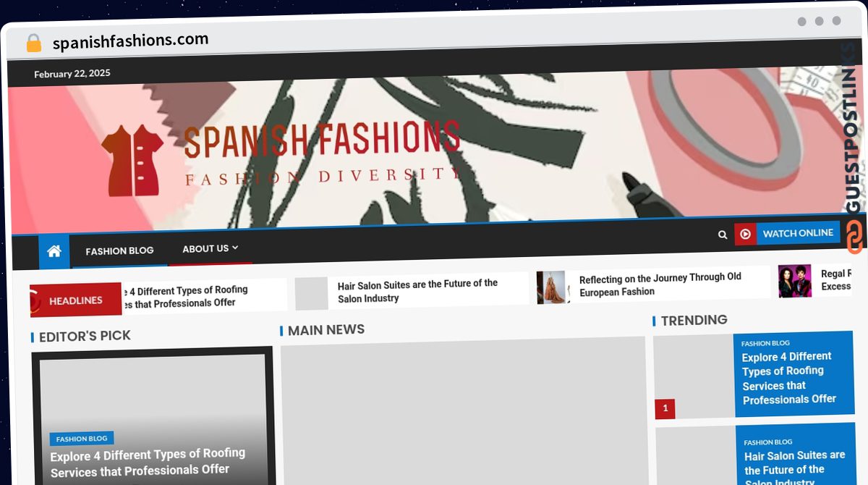This screenshot has height=485, width=868.
Task: Open the Main News featured image placeholder
Action: (463, 410)
